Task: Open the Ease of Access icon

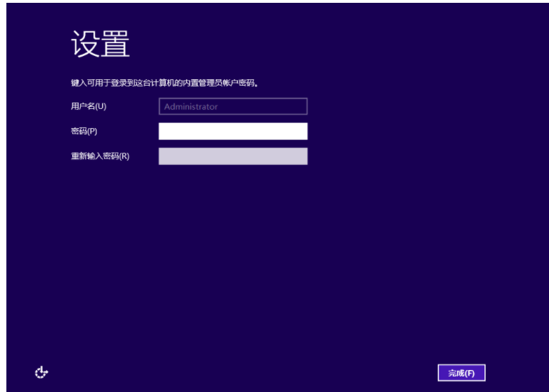Action: coord(41,372)
